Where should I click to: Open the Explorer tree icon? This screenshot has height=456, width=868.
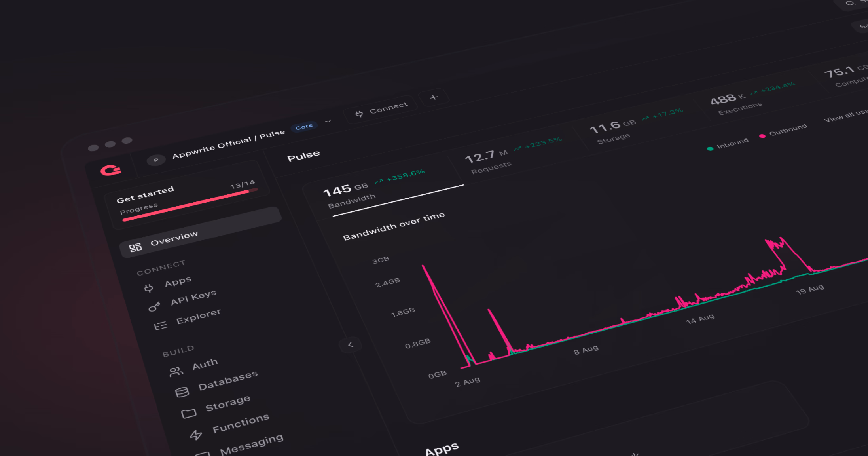pos(161,326)
